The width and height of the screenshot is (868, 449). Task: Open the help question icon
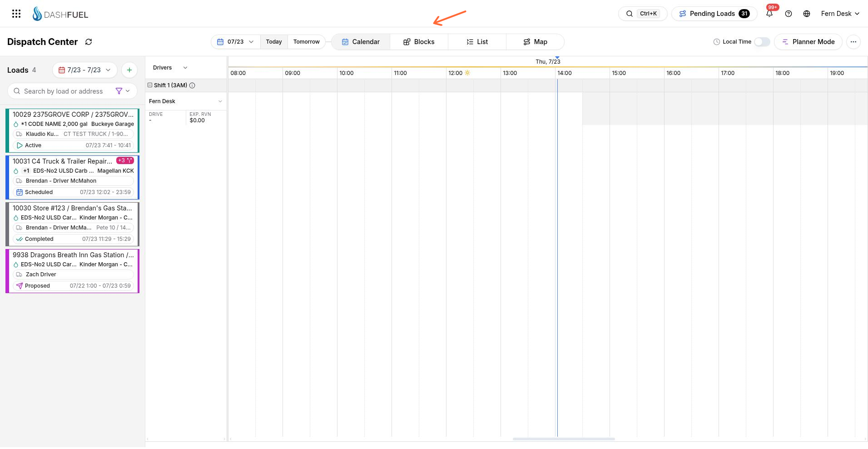(789, 14)
